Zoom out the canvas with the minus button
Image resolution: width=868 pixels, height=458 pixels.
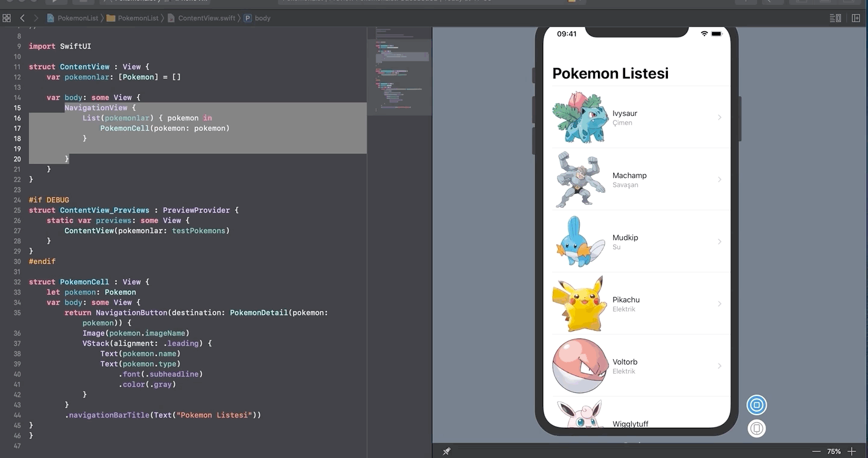[816, 451]
